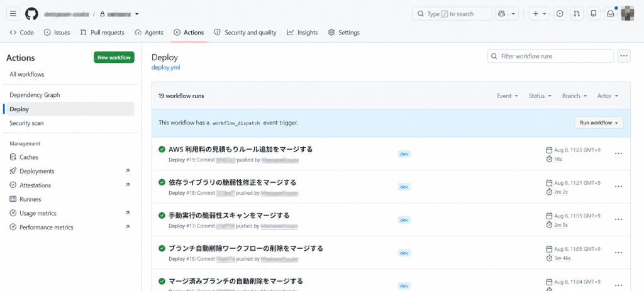Open pull requests icon in header

[577, 14]
